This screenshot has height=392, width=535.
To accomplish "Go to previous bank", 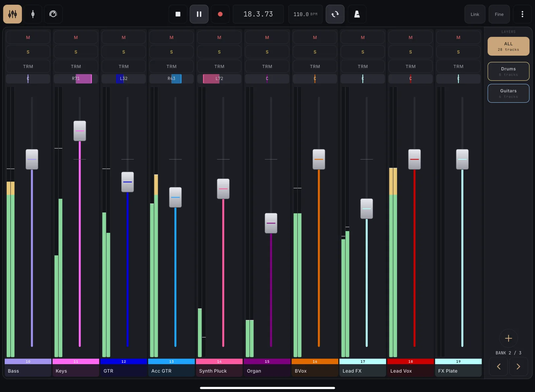I will 498,367.
